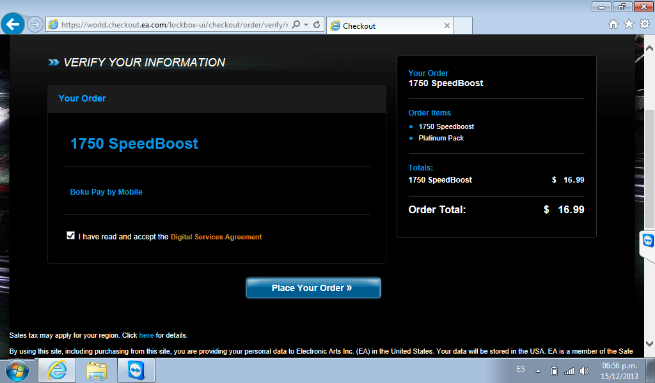
Task: Click the ES language indicator in tray
Action: pyautogui.click(x=520, y=369)
